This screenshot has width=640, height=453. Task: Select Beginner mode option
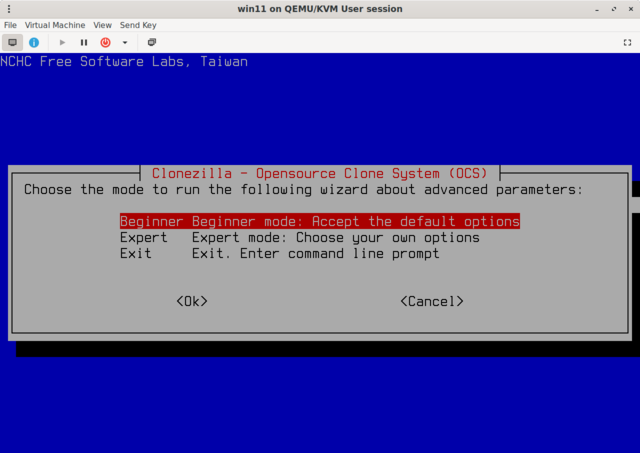319,221
